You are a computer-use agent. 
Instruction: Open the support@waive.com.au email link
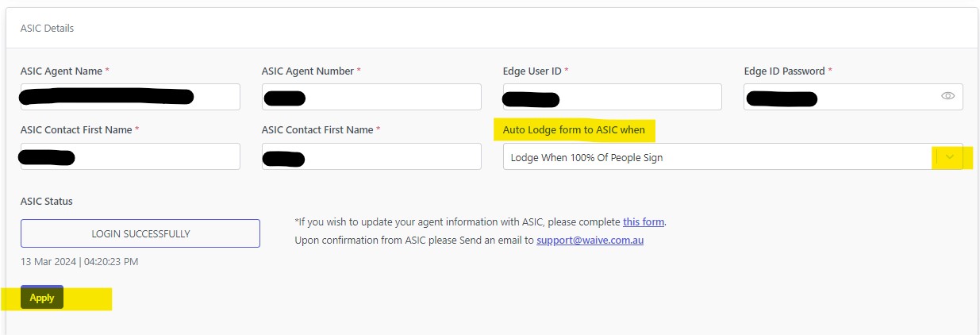590,240
